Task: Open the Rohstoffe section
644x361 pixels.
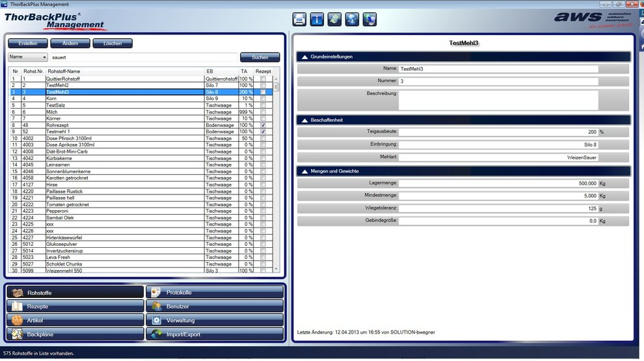Action: 75,293
